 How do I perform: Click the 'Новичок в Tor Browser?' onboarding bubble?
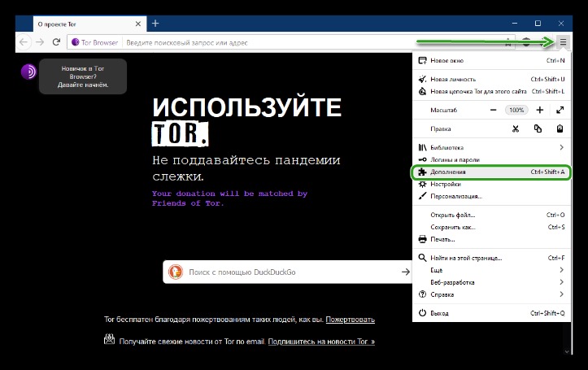pyautogui.click(x=83, y=76)
